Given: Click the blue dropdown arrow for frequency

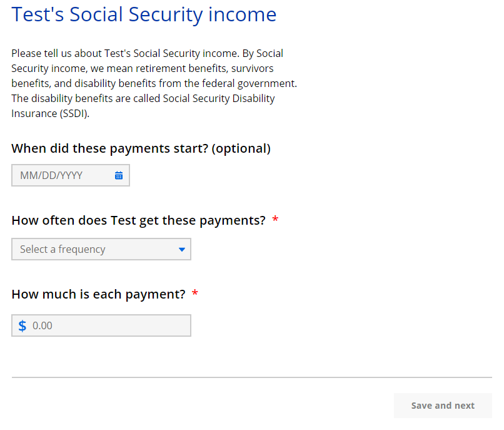Looking at the screenshot, I should (x=182, y=250).
